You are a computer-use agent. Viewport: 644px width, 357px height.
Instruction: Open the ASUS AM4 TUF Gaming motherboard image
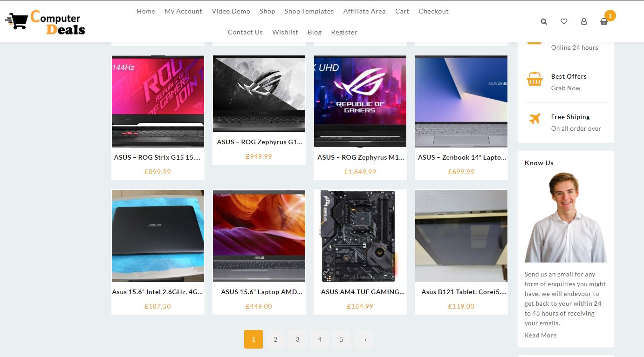[x=360, y=236]
